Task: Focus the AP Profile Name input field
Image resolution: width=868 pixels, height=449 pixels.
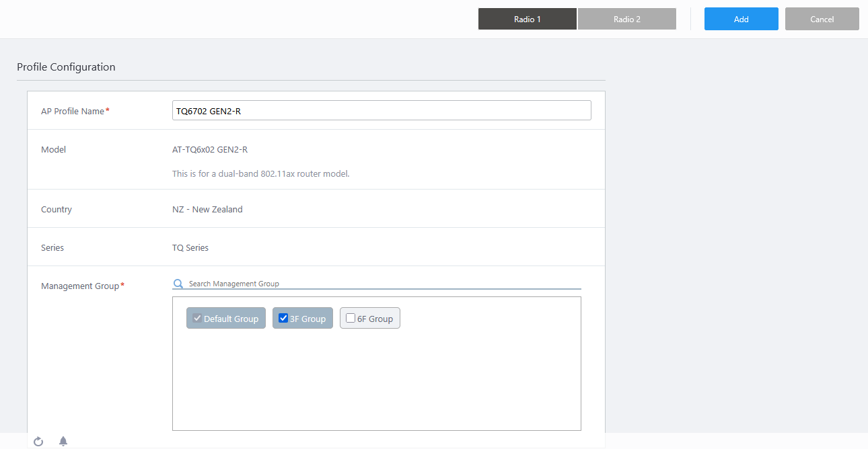Action: pos(382,111)
